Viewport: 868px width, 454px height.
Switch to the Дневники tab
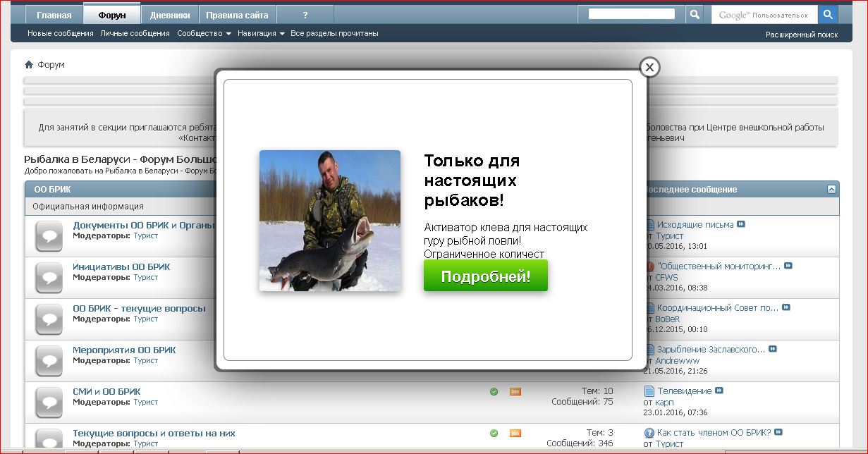tap(169, 15)
